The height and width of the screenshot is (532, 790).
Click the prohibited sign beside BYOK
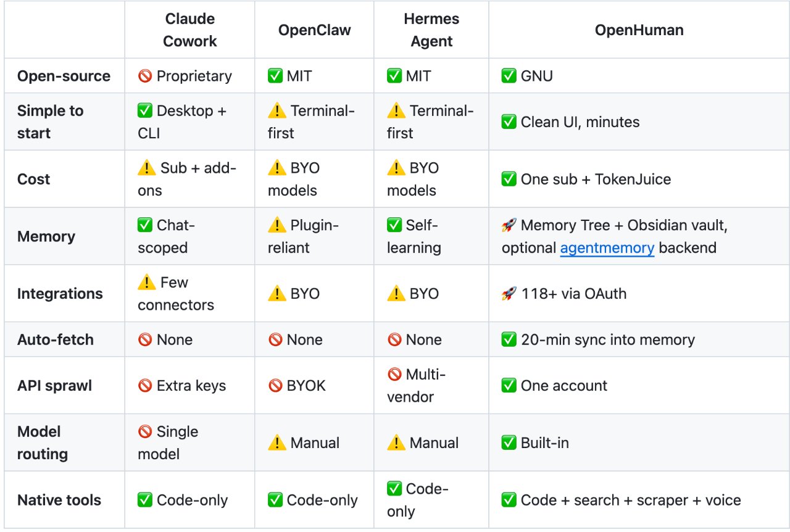(275, 386)
